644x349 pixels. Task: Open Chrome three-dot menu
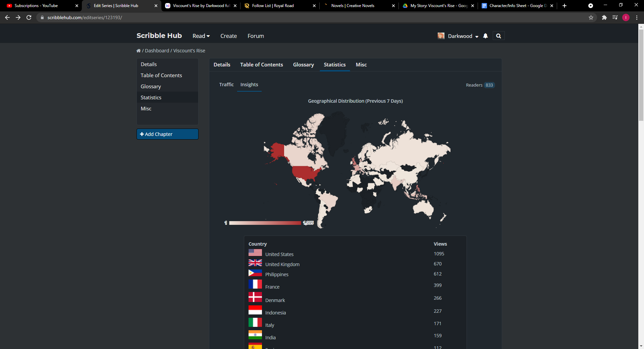637,17
